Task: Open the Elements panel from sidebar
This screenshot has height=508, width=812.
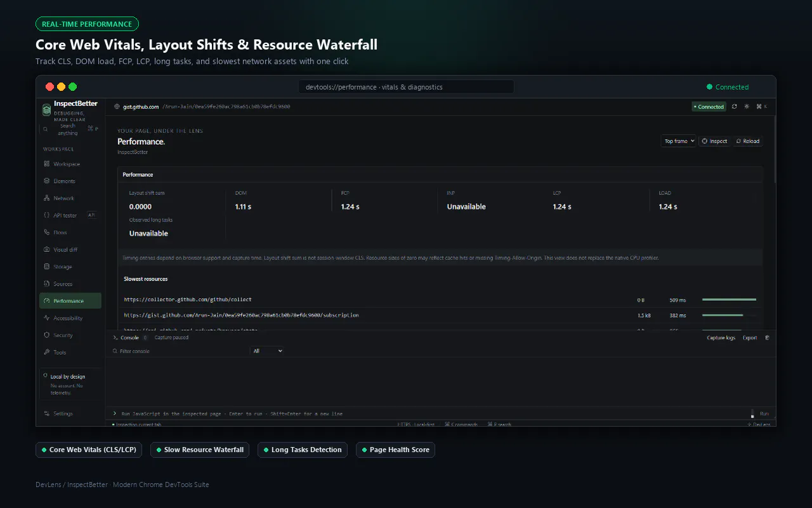Action: coord(70,181)
